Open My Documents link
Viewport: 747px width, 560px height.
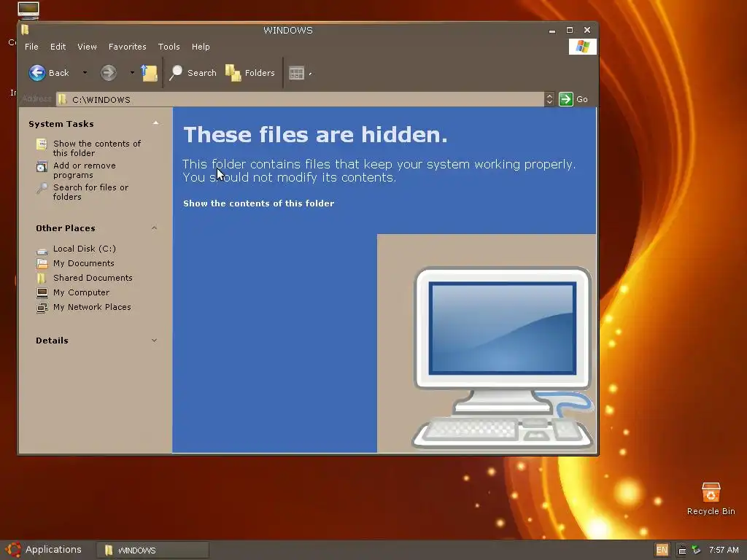click(x=84, y=263)
